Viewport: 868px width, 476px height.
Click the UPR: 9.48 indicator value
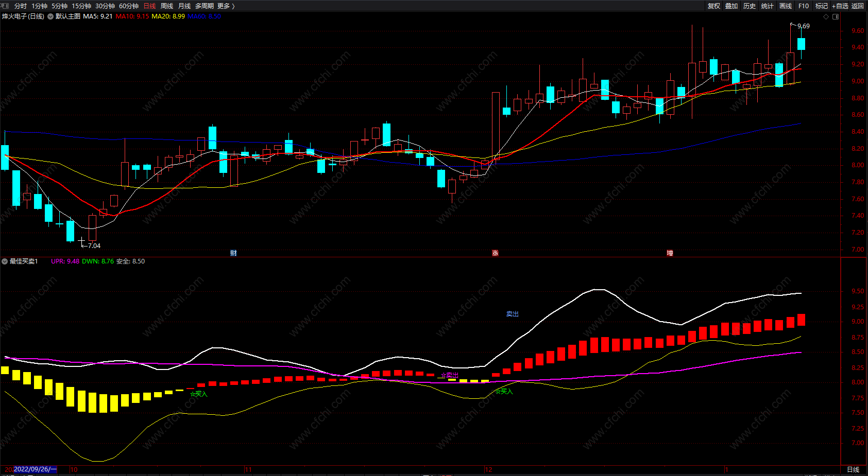click(x=65, y=261)
